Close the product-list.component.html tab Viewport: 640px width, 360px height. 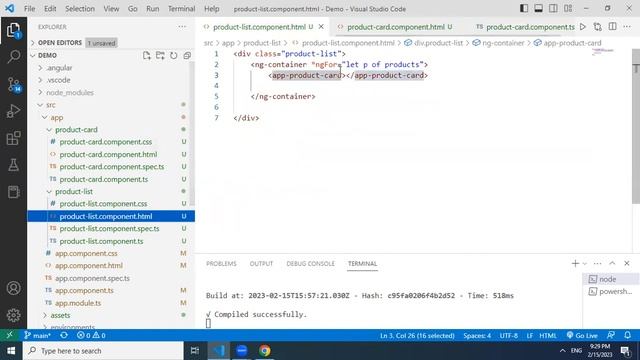pos(321,27)
